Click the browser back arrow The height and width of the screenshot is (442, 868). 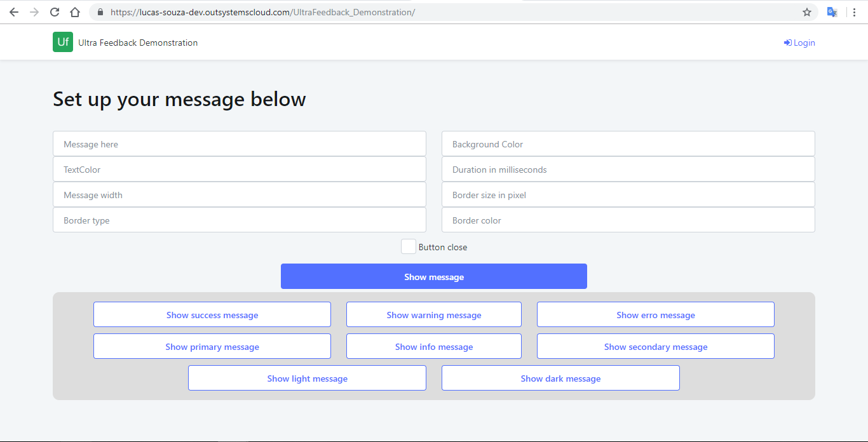pyautogui.click(x=14, y=12)
